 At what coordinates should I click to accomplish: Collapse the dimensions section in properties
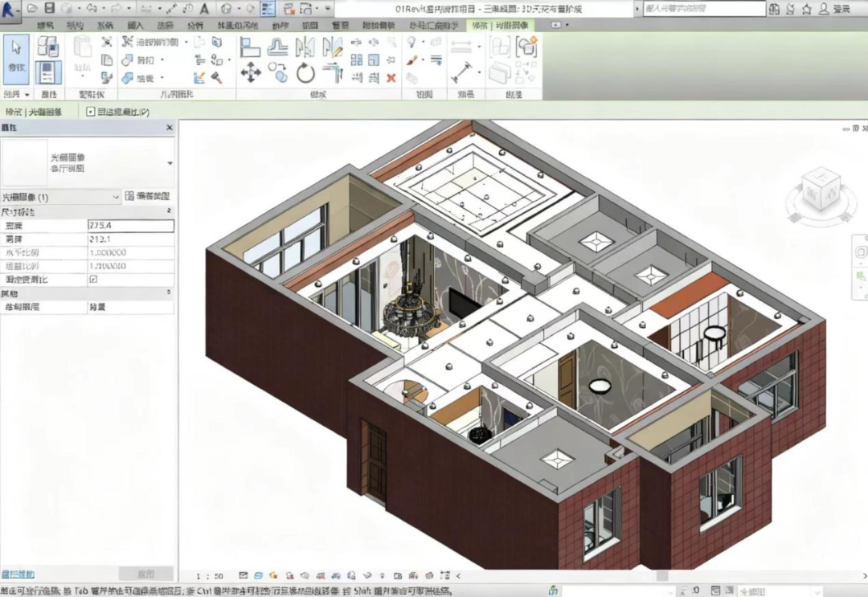(169, 211)
